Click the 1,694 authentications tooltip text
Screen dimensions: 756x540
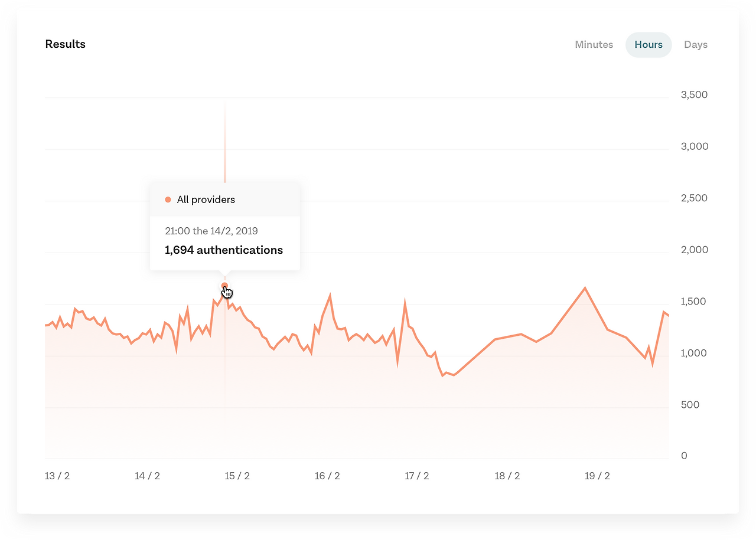tap(224, 250)
